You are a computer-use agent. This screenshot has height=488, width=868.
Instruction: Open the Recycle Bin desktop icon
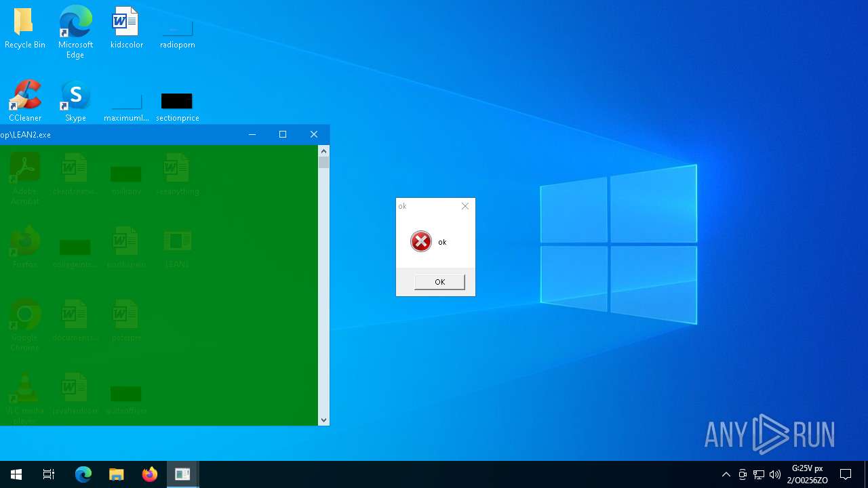tap(25, 28)
